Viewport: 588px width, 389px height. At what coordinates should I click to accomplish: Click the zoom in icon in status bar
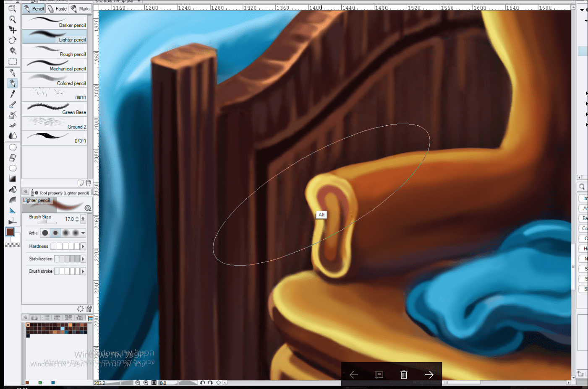[x=146, y=383]
